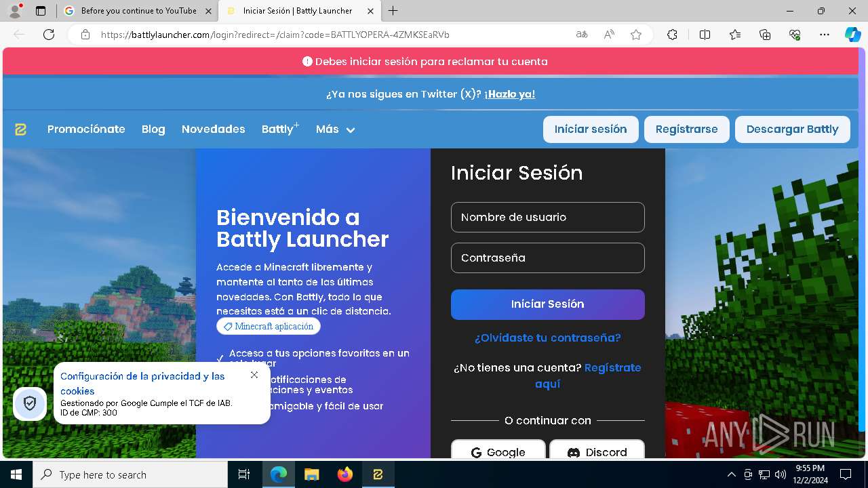Image resolution: width=868 pixels, height=488 pixels.
Task: Open the volume tray icon
Action: click(780, 474)
